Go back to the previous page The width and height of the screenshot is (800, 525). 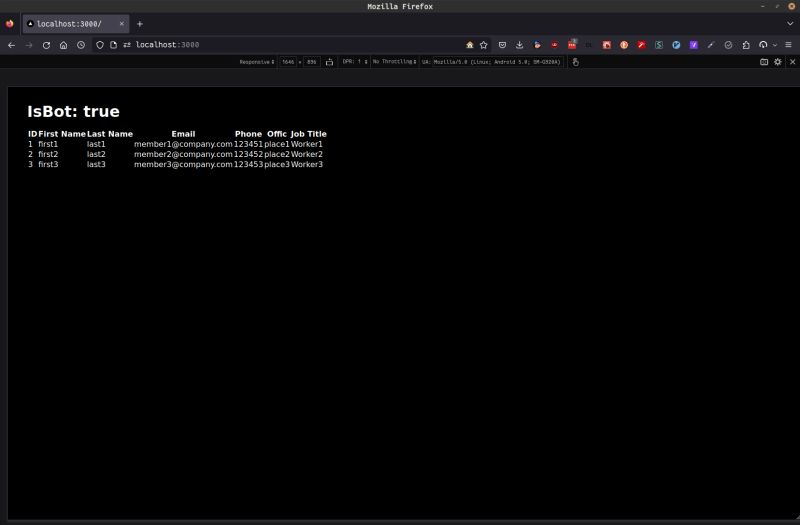[x=11, y=45]
